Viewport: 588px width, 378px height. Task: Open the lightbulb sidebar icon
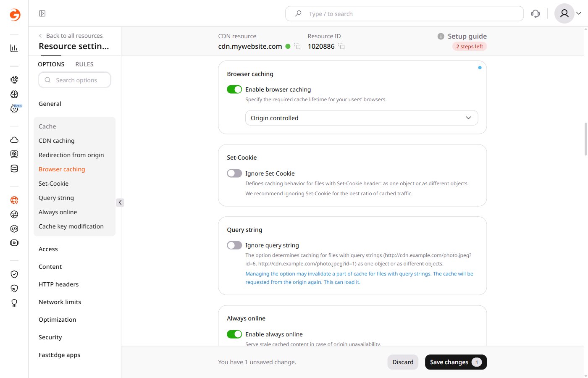tap(14, 303)
